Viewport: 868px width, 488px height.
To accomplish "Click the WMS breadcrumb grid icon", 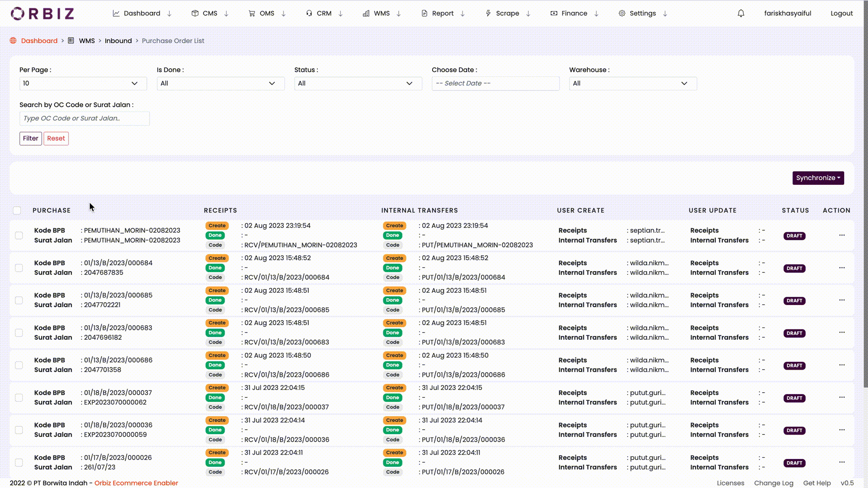I will click(x=71, y=41).
